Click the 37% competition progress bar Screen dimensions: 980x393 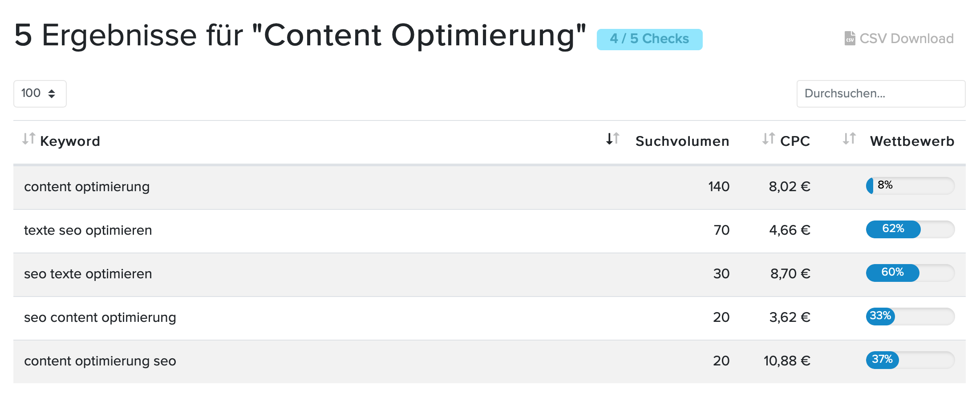click(910, 360)
